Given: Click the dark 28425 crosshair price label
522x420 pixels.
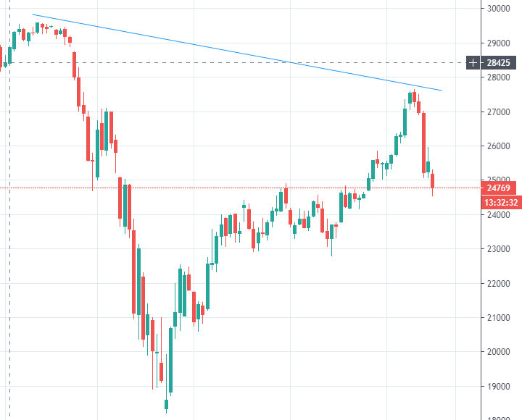Looking at the screenshot, I should pyautogui.click(x=497, y=62).
